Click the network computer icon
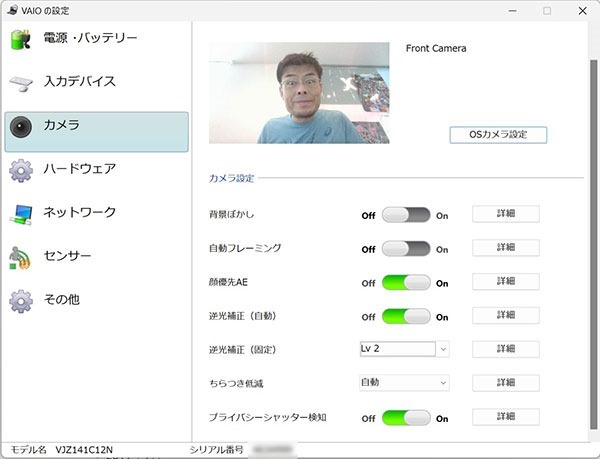Screen dimensions: 600x459 [x=21, y=213]
